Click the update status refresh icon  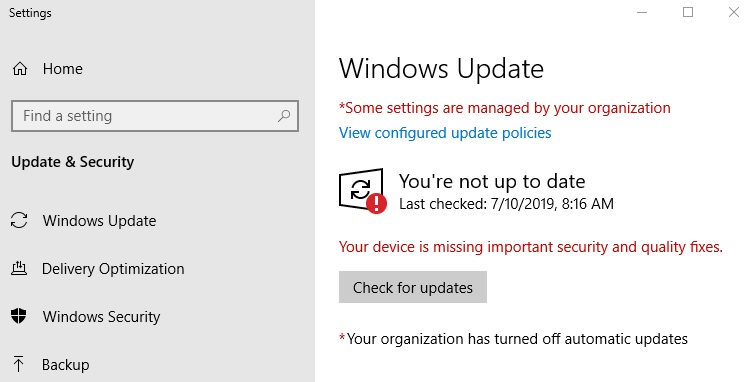click(x=361, y=189)
